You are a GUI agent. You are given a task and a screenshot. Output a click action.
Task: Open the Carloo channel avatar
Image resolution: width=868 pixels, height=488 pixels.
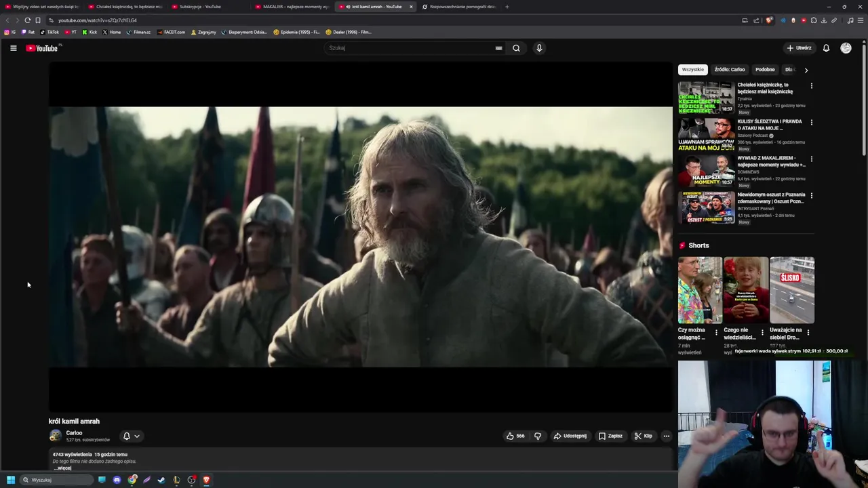pos(56,436)
